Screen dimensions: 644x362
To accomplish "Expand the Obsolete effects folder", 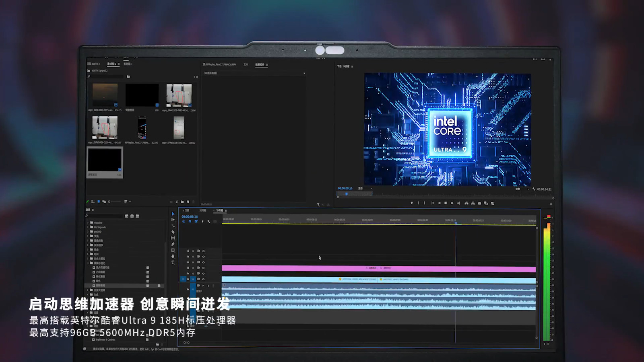I will pos(88,222).
